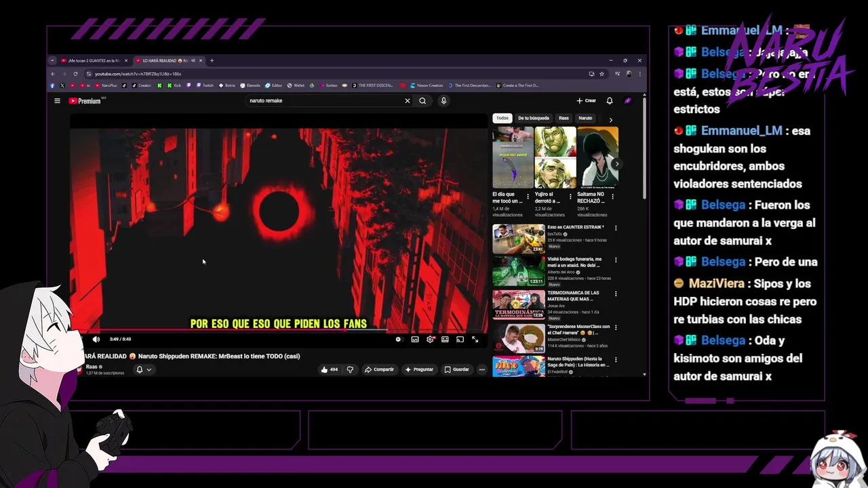Open 'Esto es CAUNTER ESTRAIK' video thumbnail
Image resolution: width=868 pixels, height=488 pixels.
(x=519, y=239)
